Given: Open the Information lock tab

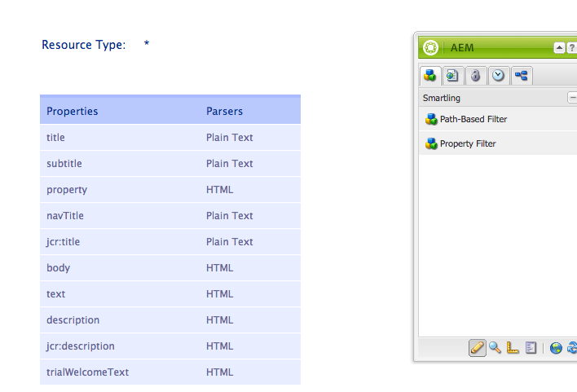Looking at the screenshot, I should pyautogui.click(x=476, y=76).
